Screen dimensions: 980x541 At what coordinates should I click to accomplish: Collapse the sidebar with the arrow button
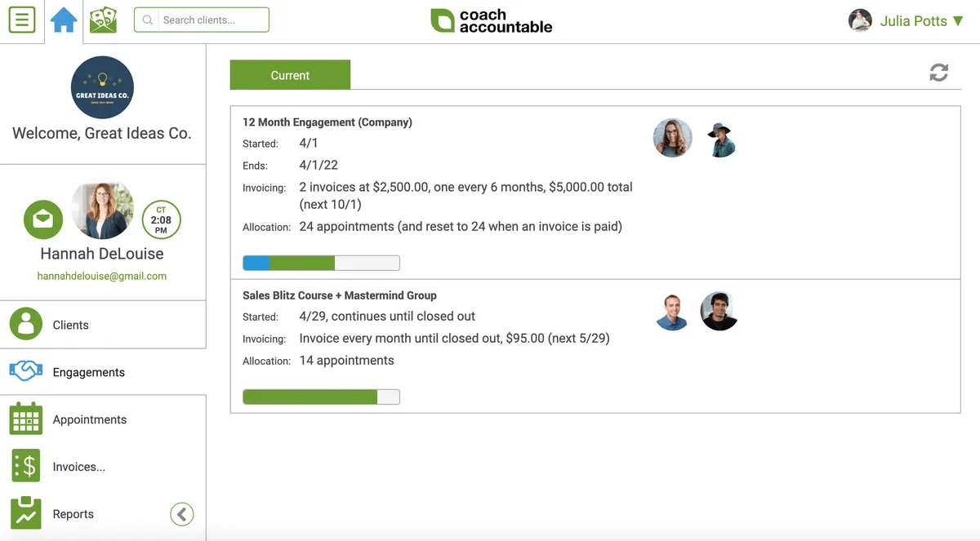click(181, 514)
